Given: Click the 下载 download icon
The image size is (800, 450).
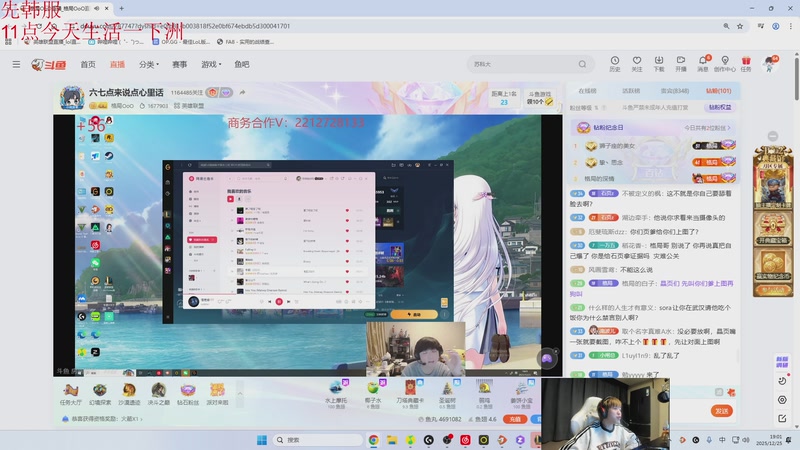Looking at the screenshot, I should [659, 64].
